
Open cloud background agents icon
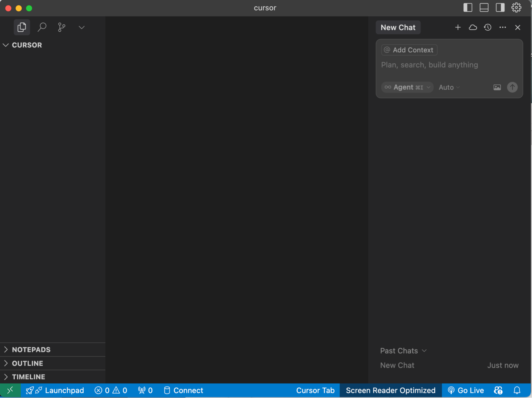473,27
